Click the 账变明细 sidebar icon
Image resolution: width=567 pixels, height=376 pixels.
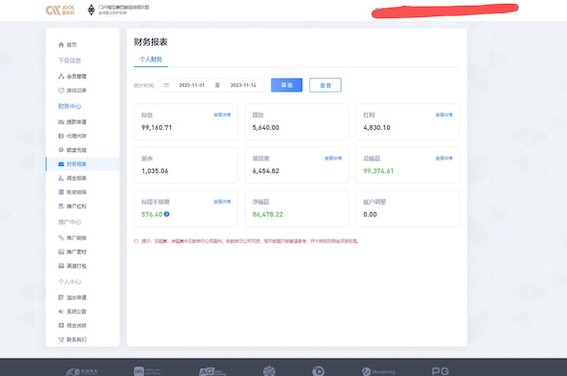[x=61, y=192]
